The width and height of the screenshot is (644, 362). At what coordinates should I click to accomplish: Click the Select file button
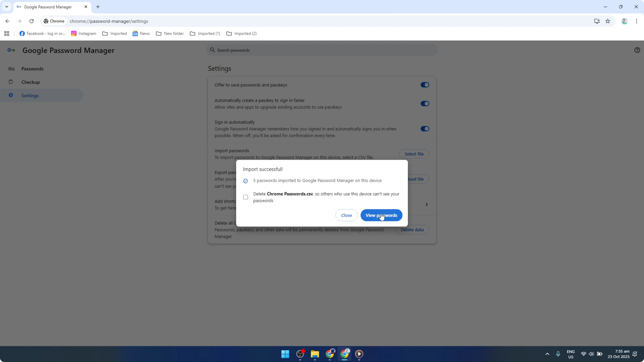click(414, 154)
